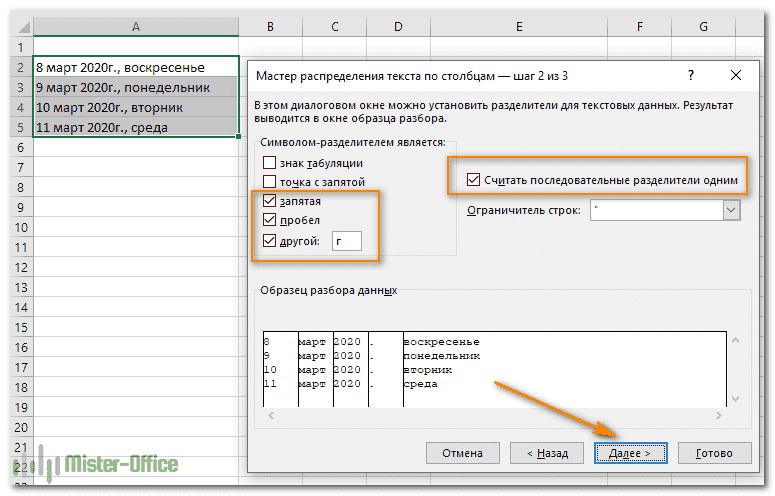Click the custom delimiter text field containing г
The image size is (775, 496).
tap(347, 240)
